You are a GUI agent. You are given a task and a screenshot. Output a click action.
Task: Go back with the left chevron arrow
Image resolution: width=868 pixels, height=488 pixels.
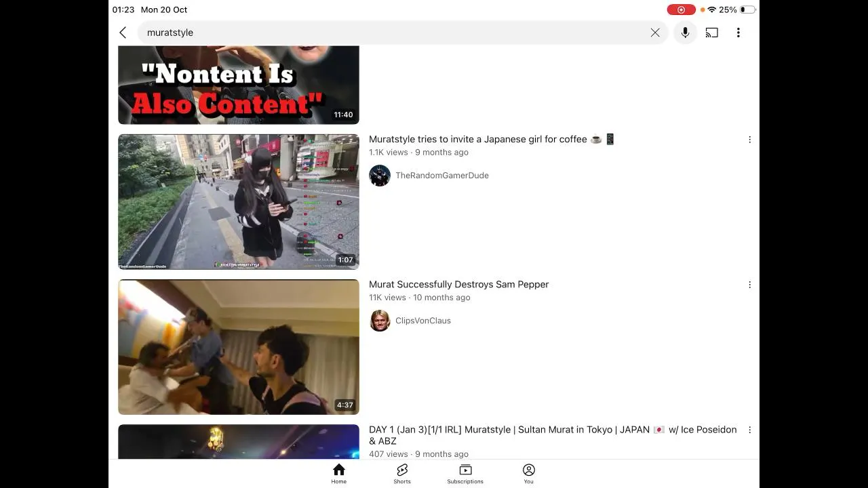pyautogui.click(x=123, y=33)
